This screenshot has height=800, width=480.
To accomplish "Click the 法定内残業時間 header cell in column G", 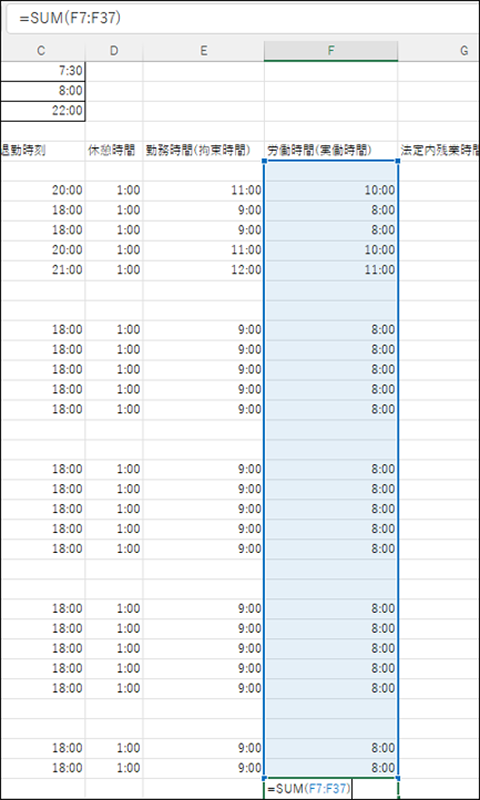I will click(439, 151).
